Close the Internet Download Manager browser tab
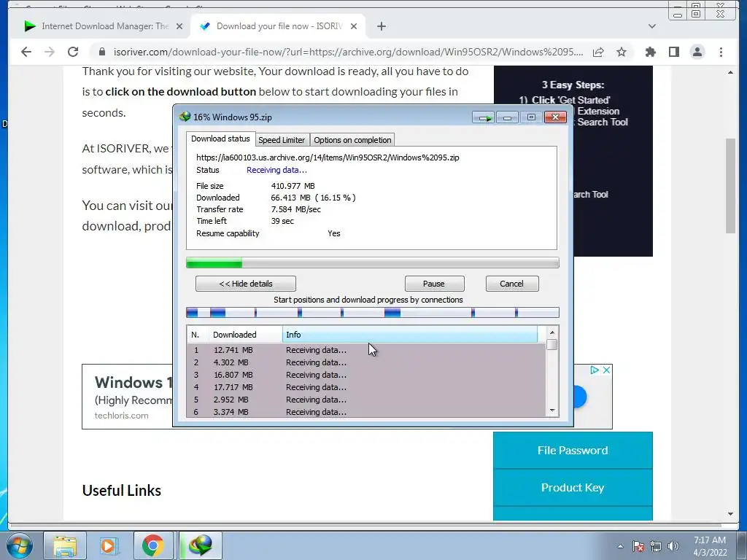The height and width of the screenshot is (560, 747). point(179,26)
